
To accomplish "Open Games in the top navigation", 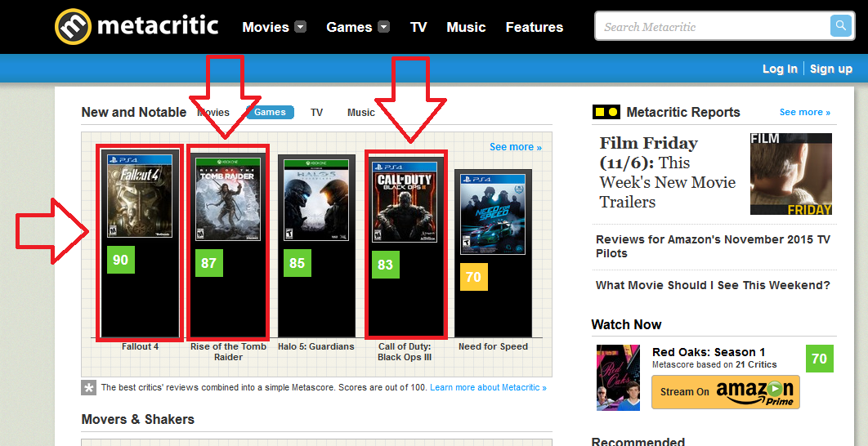I will pyautogui.click(x=349, y=27).
